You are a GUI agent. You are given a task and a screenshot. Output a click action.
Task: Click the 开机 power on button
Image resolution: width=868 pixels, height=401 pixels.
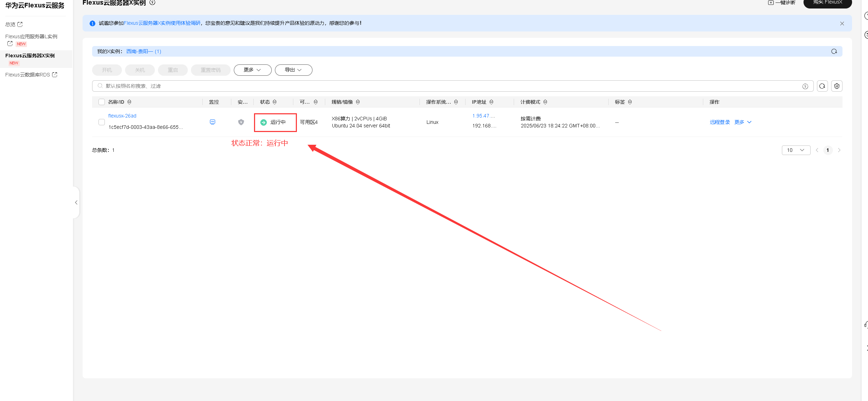click(x=107, y=70)
